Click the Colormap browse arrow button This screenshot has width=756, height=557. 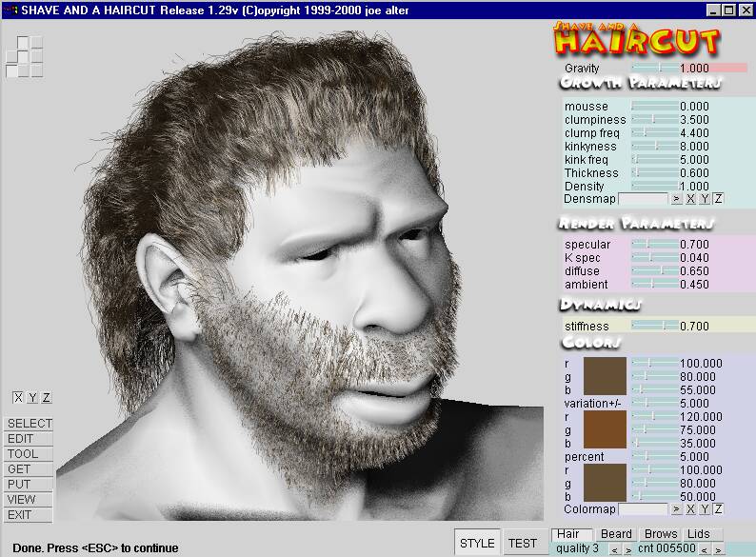coord(676,509)
